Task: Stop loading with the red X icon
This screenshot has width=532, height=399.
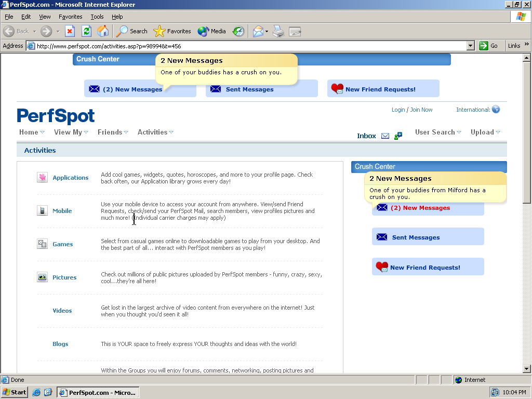Action: (70, 31)
